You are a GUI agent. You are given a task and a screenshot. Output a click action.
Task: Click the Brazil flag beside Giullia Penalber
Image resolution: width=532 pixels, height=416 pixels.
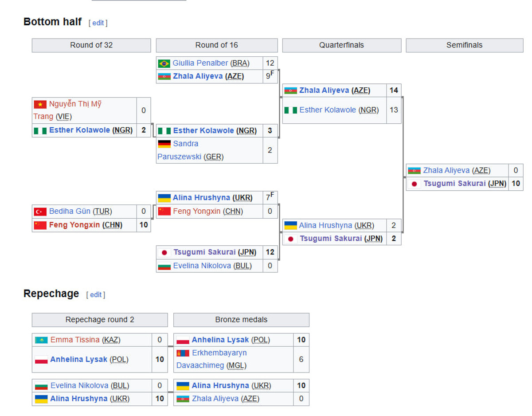(164, 63)
